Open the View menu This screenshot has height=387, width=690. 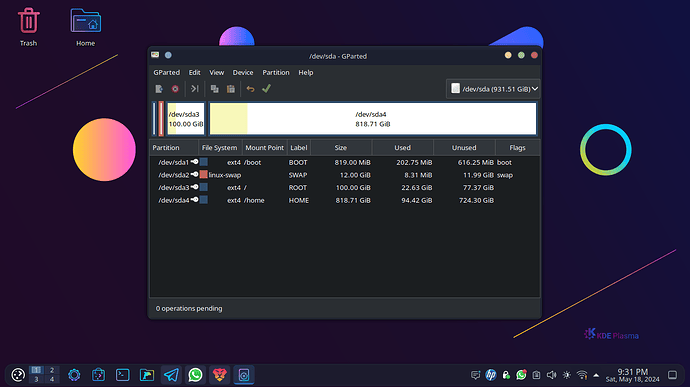(x=217, y=72)
